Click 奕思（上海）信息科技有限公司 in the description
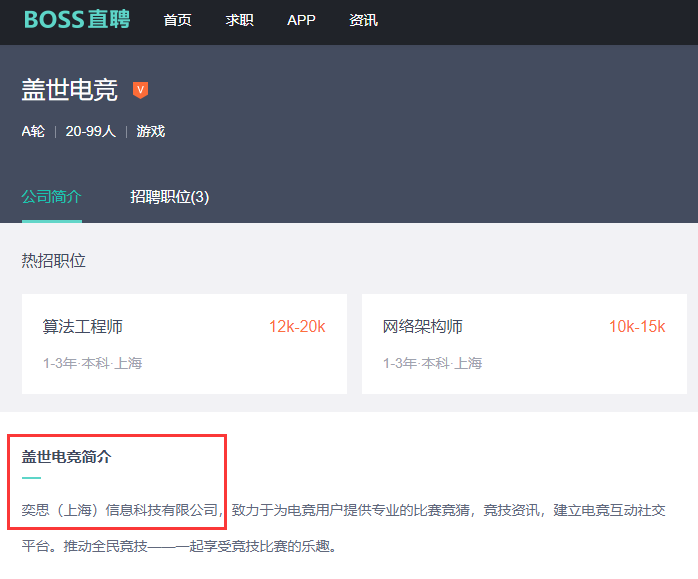The width and height of the screenshot is (698, 579). pyautogui.click(x=122, y=510)
